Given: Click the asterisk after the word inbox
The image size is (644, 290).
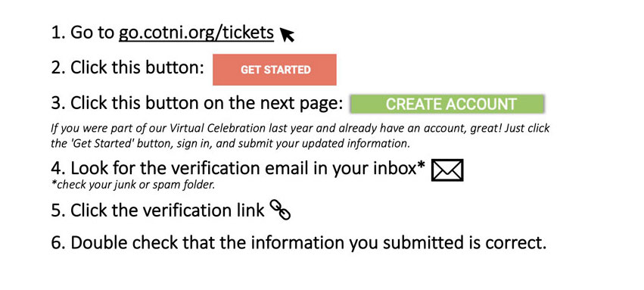Looking at the screenshot, I should 421,166.
